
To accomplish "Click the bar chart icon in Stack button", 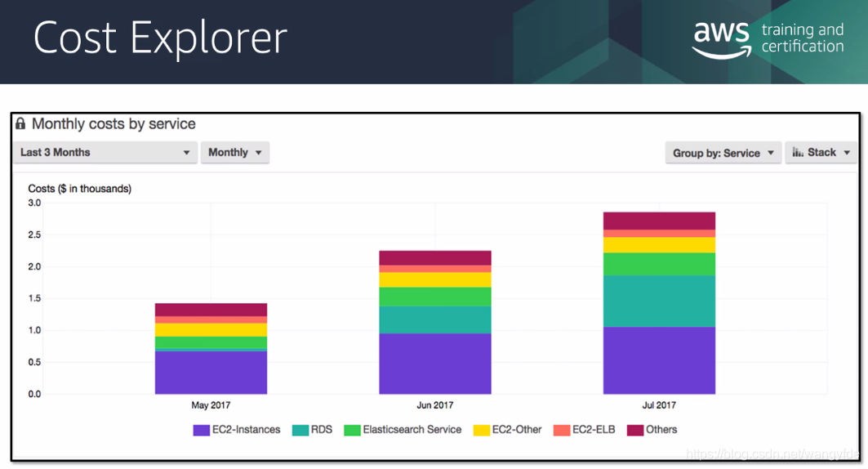I will 798,152.
